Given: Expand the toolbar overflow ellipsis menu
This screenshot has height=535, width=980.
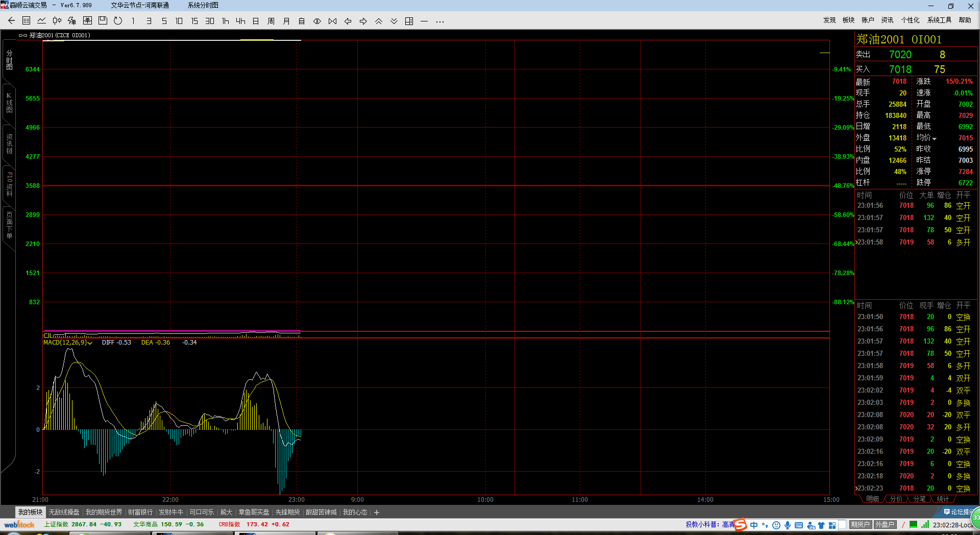Looking at the screenshot, I should [x=440, y=21].
